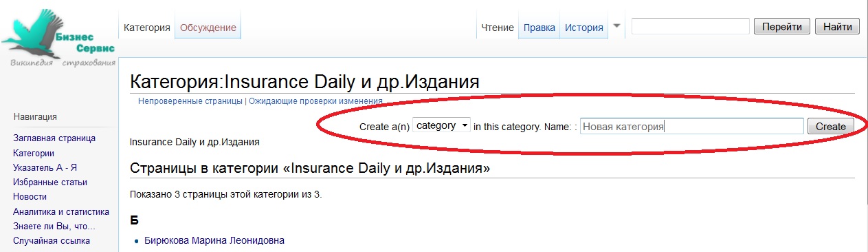Open Случайная ссылка link

tap(52, 241)
